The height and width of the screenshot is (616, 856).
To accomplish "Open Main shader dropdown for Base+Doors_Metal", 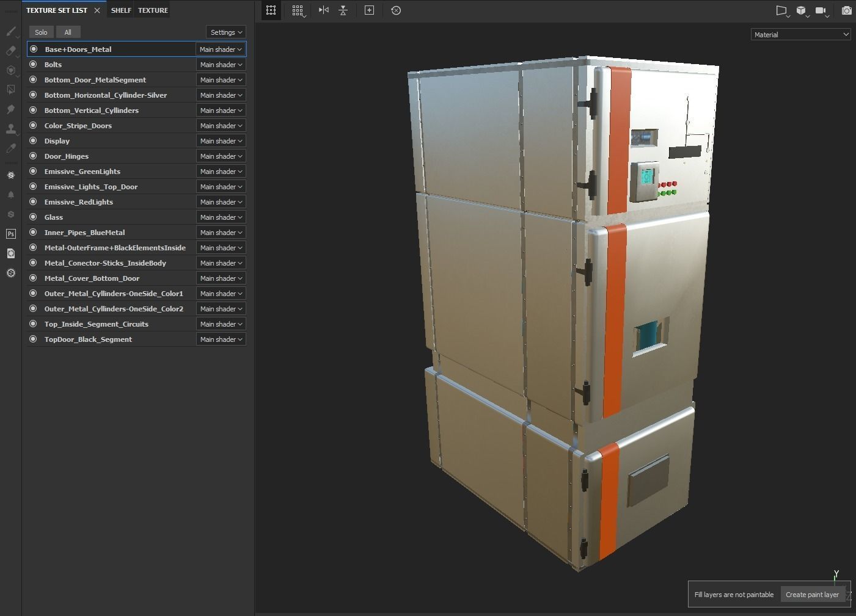I will click(x=221, y=49).
